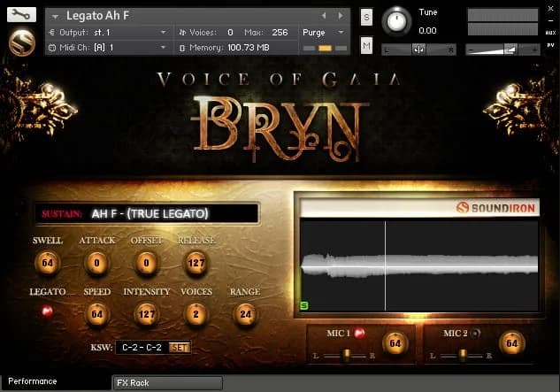Toggle the AUX sends panel

[551, 33]
